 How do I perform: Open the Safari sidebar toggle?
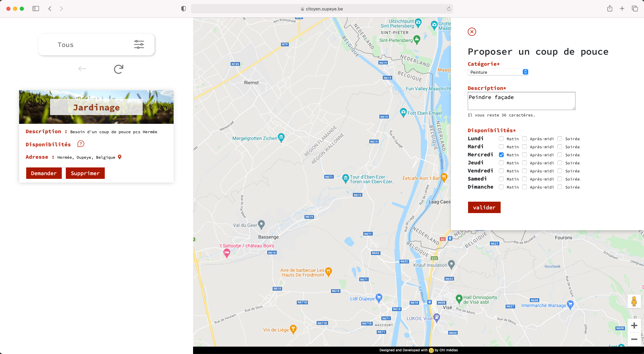click(36, 9)
